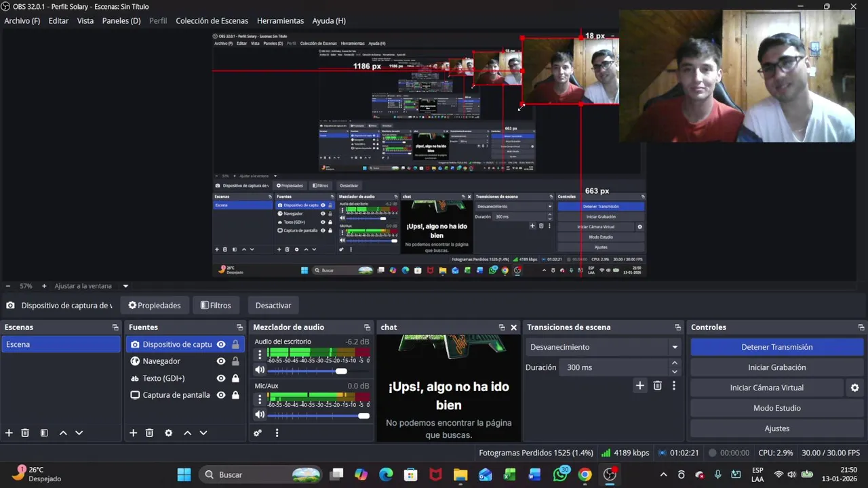
Task: Open scene filters icon in the Escenas panel
Action: click(x=44, y=432)
